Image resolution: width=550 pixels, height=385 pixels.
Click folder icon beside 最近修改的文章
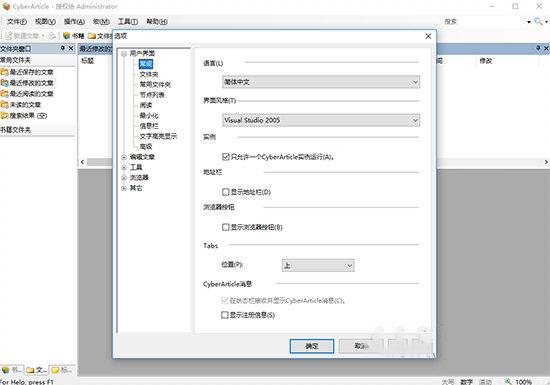pos(4,83)
